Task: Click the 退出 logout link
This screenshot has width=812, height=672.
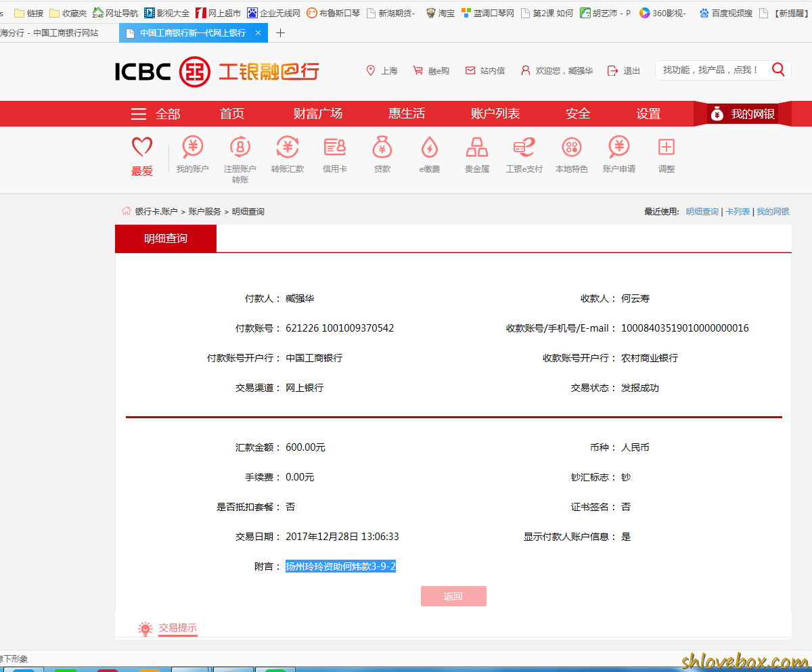Action: click(x=623, y=70)
